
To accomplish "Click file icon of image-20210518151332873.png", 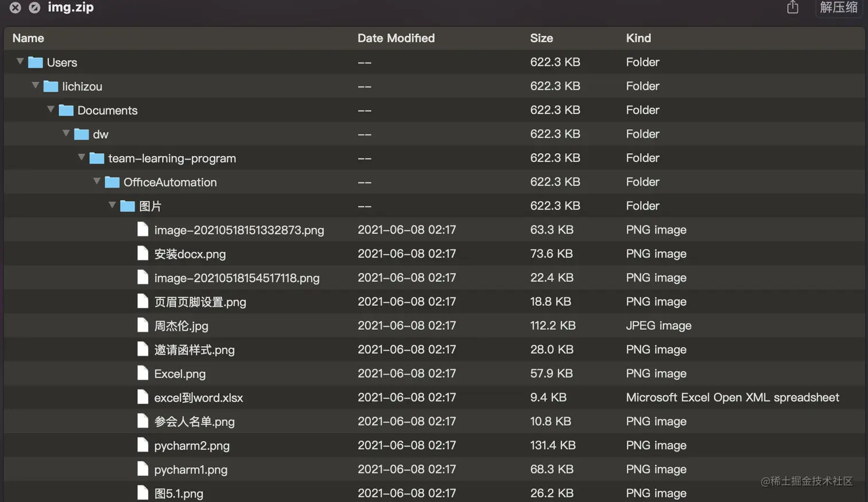I will click(x=143, y=229).
